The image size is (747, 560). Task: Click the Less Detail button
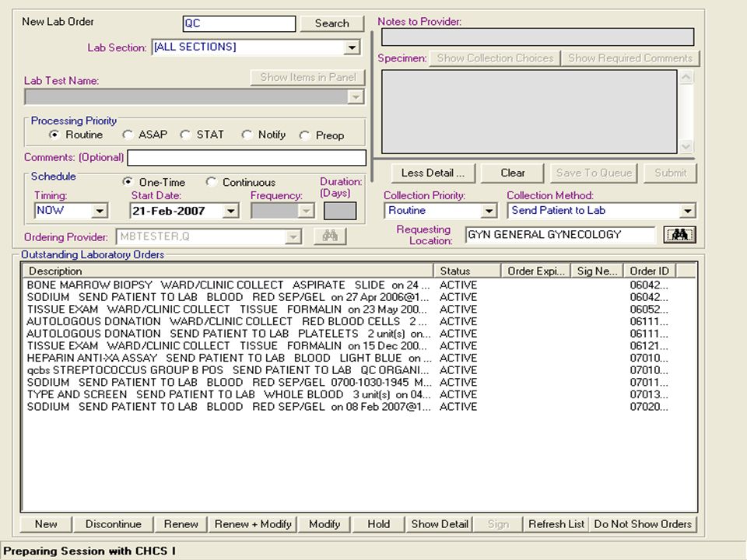pos(433,173)
